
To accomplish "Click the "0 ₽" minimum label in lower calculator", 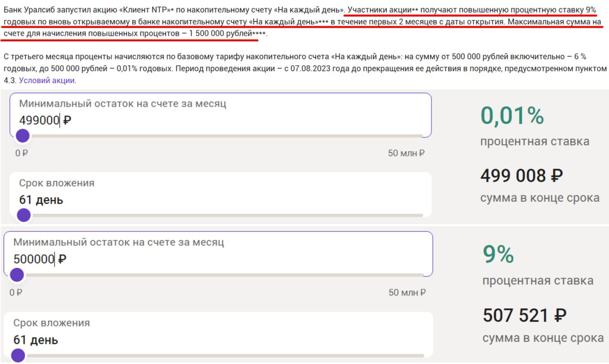I will [16, 293].
